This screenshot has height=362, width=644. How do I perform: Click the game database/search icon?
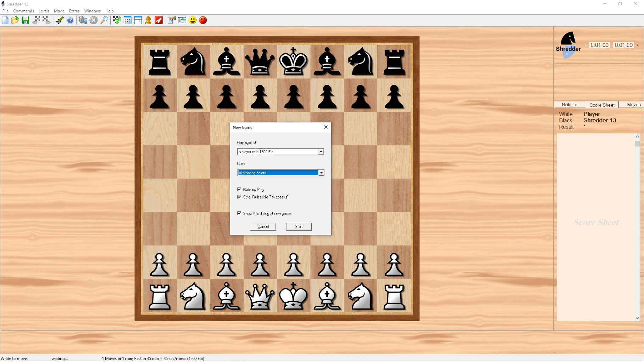click(104, 20)
